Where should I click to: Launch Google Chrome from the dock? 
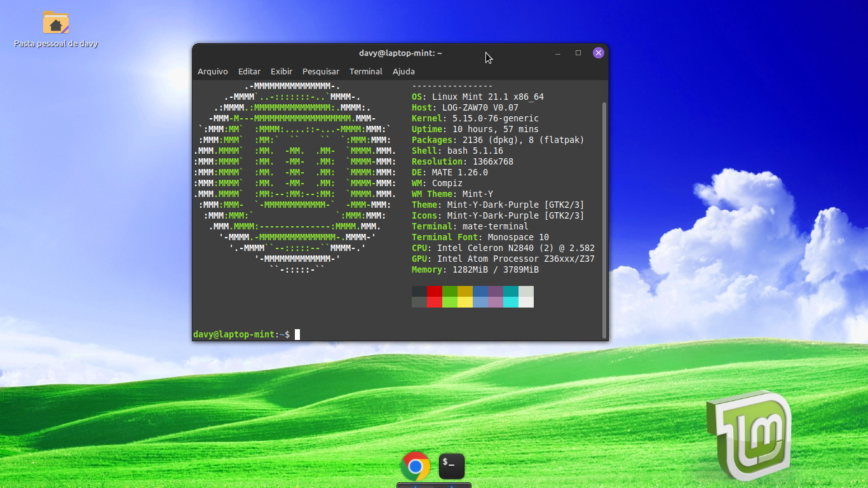tap(416, 466)
